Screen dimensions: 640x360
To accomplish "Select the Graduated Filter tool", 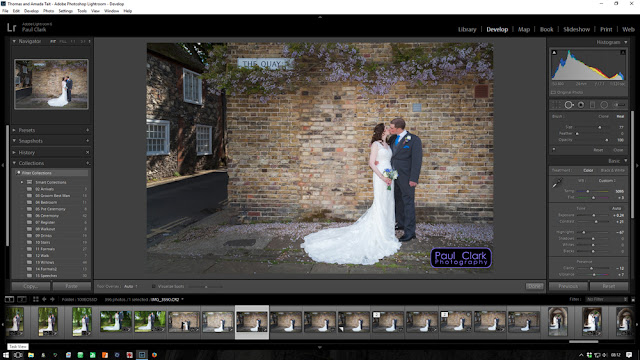I will (x=592, y=105).
